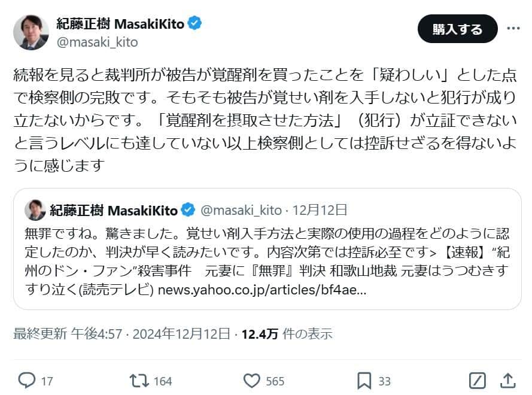532x395 pixels.
Task: Click the quoted tweet's small avatar
Action: (x=35, y=207)
